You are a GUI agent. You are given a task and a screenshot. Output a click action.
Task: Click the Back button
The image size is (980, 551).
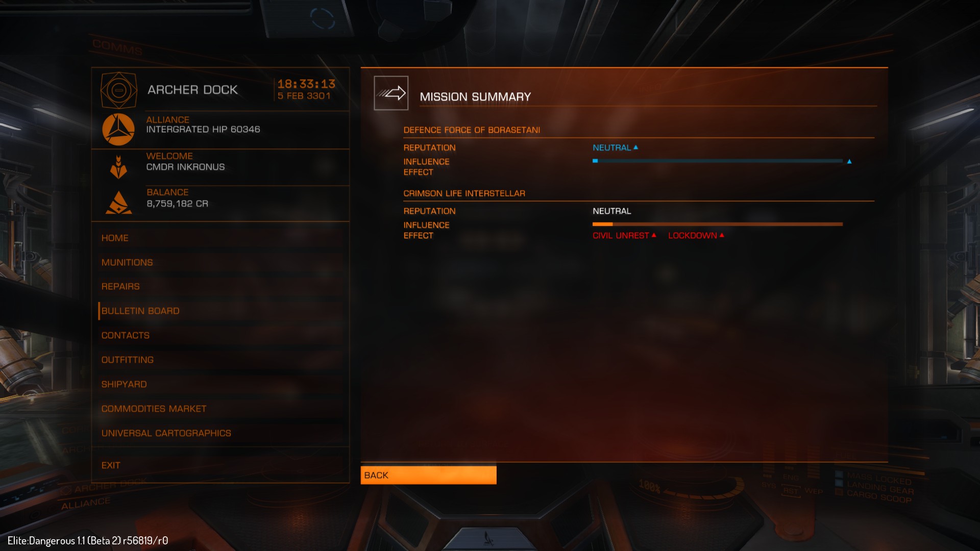428,475
